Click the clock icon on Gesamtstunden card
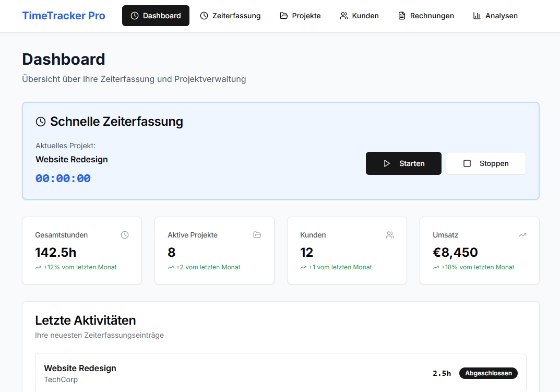Viewport: 560px width, 392px height. coord(125,235)
